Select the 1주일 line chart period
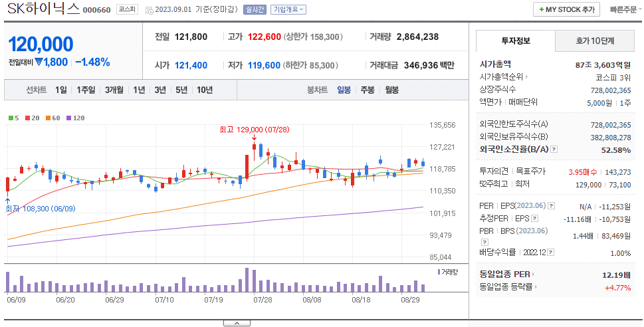 (x=86, y=90)
